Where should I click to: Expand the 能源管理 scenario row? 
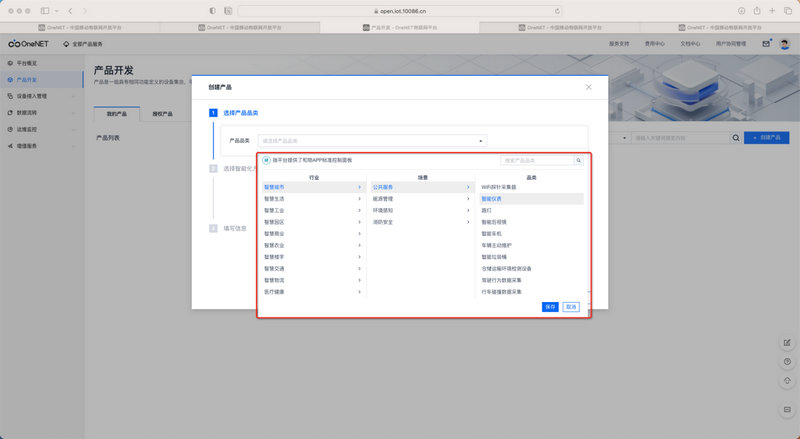click(420, 199)
